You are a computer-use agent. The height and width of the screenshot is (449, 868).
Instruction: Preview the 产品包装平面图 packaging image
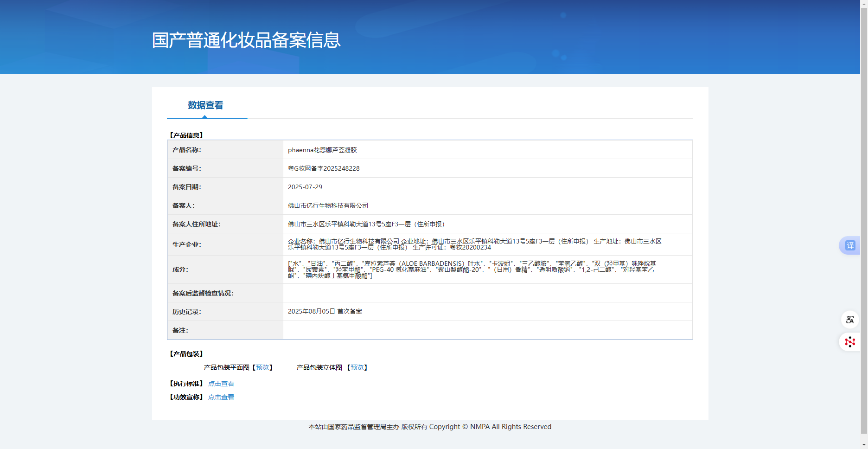click(262, 367)
